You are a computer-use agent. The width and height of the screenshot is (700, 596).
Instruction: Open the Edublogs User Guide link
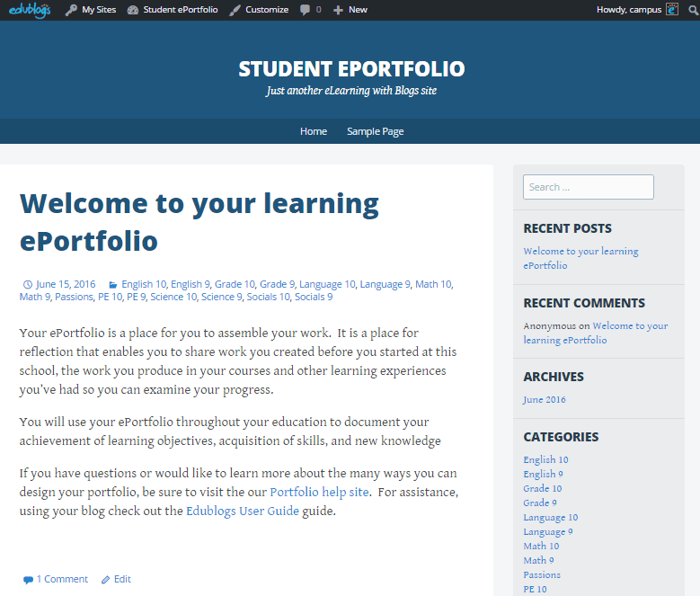click(243, 511)
